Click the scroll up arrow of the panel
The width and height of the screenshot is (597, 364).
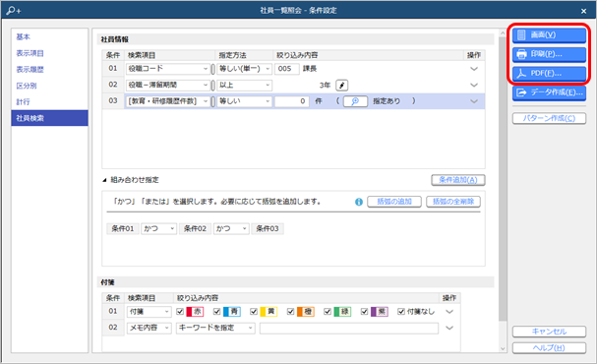pos(503,33)
